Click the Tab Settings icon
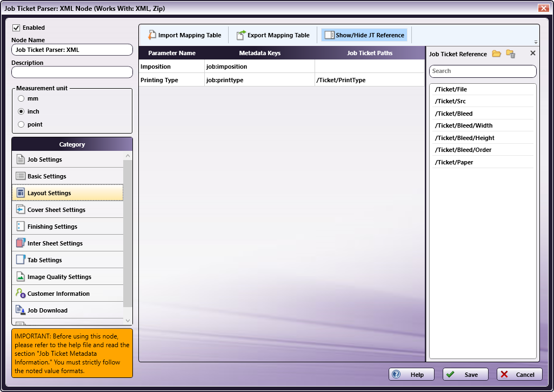554x392 pixels. pyautogui.click(x=21, y=260)
